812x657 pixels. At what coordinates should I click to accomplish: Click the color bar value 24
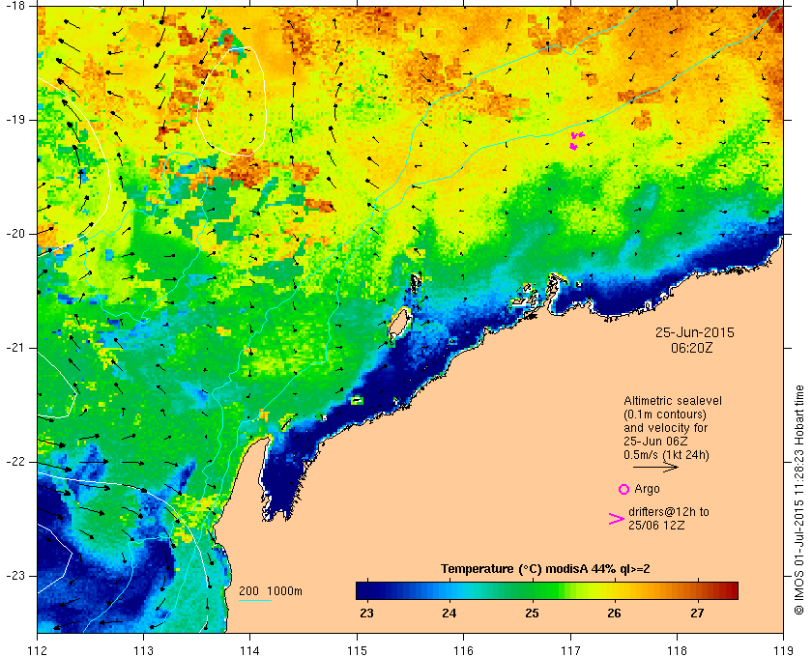449,613
